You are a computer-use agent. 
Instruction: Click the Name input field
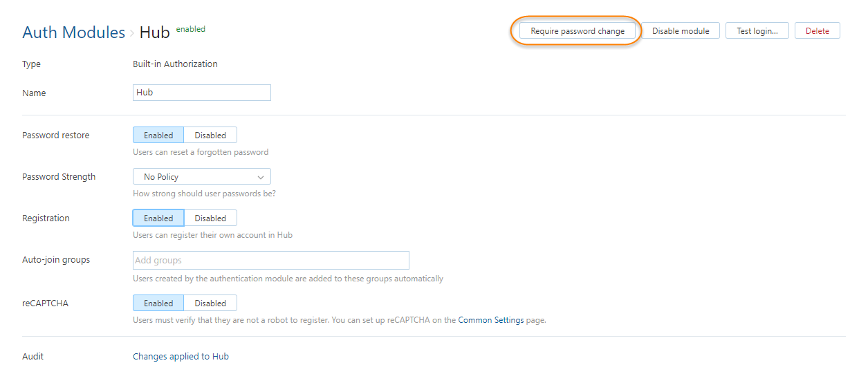(x=201, y=93)
